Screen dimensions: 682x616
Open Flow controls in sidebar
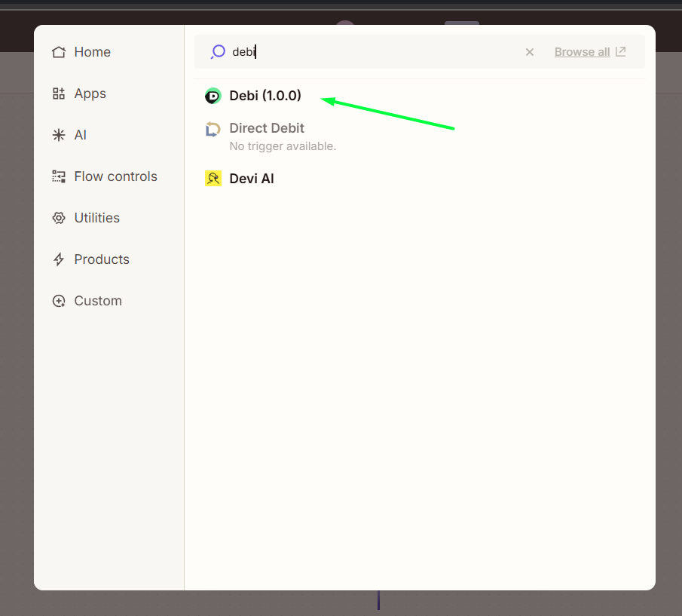(105, 176)
